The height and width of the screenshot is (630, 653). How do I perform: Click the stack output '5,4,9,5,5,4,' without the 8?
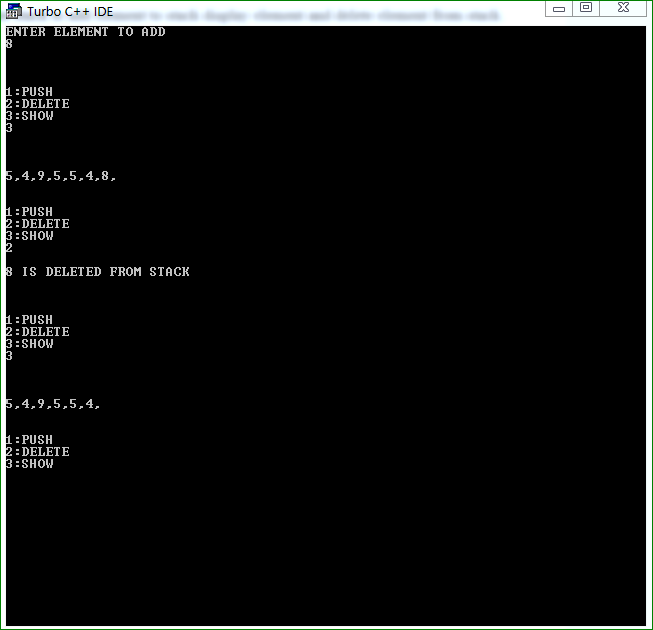[x=53, y=403]
